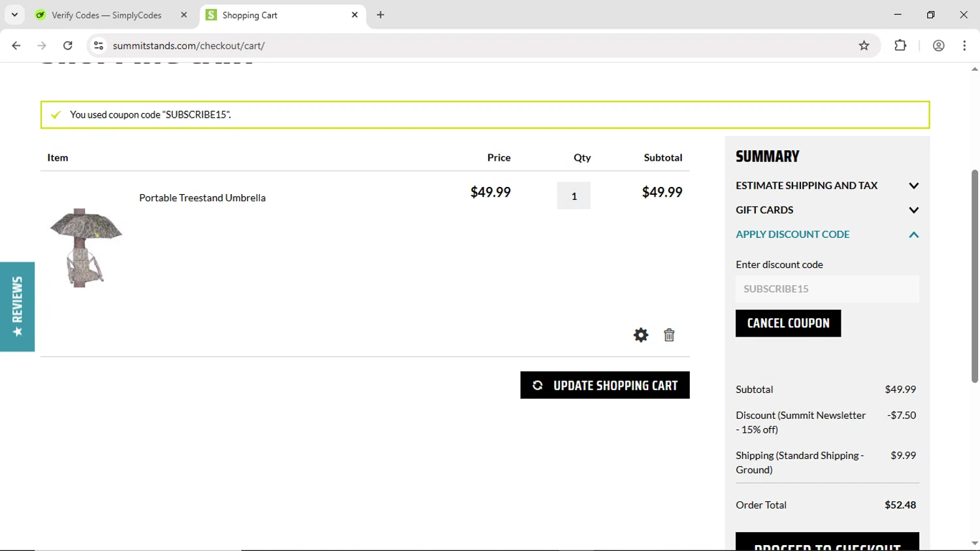Click the green checkmark in success banner
This screenshot has height=551, width=980.
pos(56,114)
